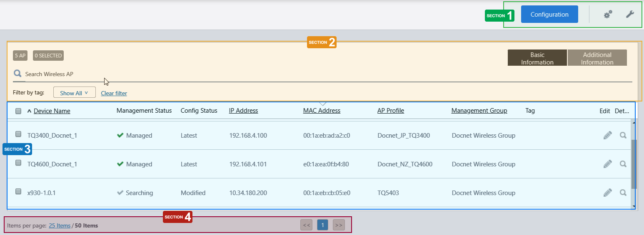The image size is (644, 235).
Task: Toggle the select-all header checkbox
Action: point(18,111)
